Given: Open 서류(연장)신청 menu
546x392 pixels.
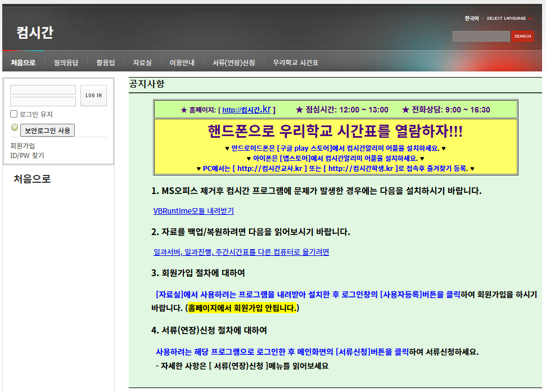Looking at the screenshot, I should [x=233, y=62].
